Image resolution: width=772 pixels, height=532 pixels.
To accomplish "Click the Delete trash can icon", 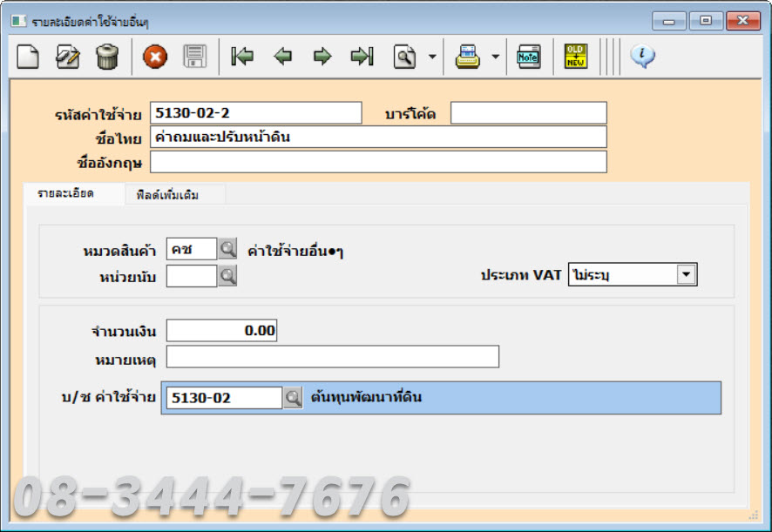I will (107, 56).
